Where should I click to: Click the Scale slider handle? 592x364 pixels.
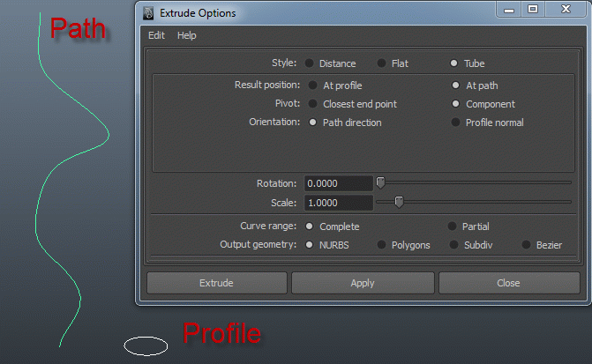[399, 202]
